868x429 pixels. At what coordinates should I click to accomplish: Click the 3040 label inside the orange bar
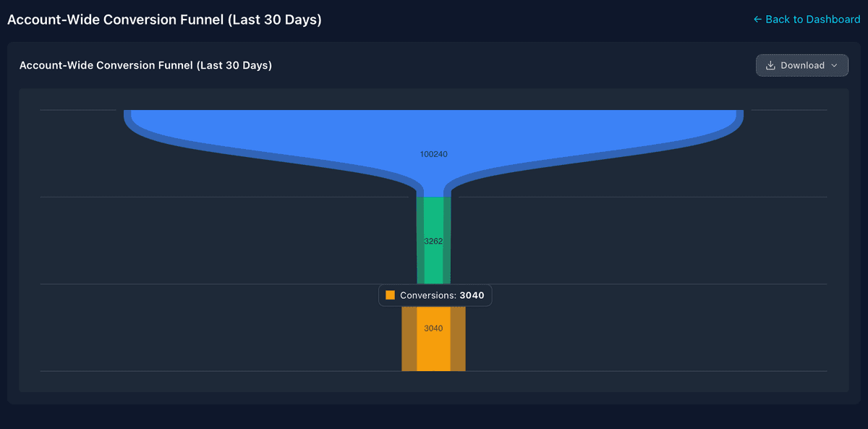tap(434, 328)
